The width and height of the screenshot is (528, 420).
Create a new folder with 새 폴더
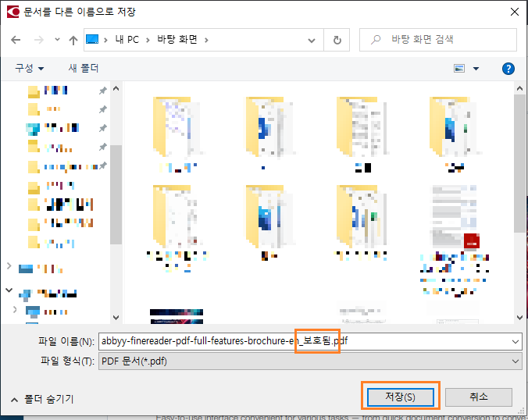(x=83, y=69)
